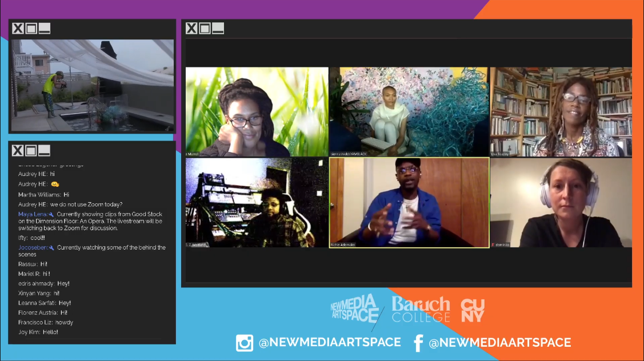Image resolution: width=644 pixels, height=361 pixels.
Task: Click the wrench icon beside Maya Lena
Action: point(51,214)
